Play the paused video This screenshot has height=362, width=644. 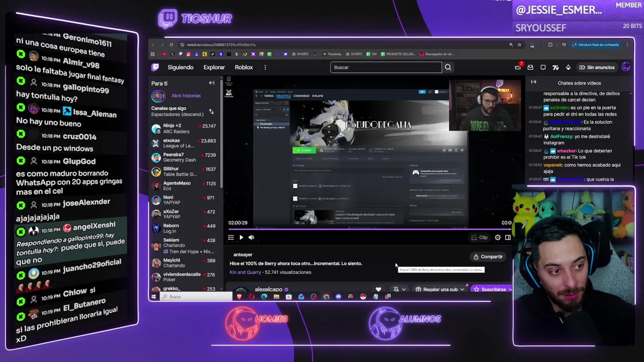241,237
